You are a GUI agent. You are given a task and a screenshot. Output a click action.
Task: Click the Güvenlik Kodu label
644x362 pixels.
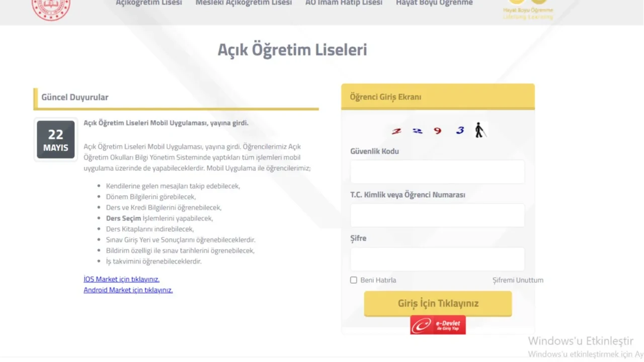374,151
